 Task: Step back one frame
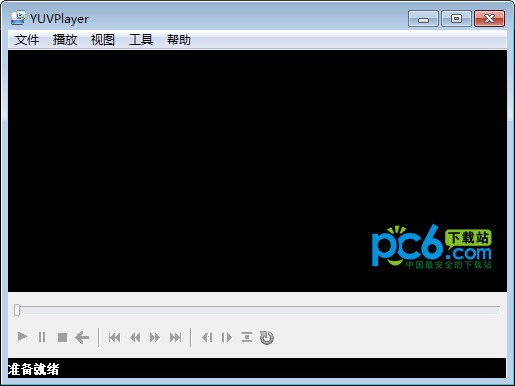207,338
